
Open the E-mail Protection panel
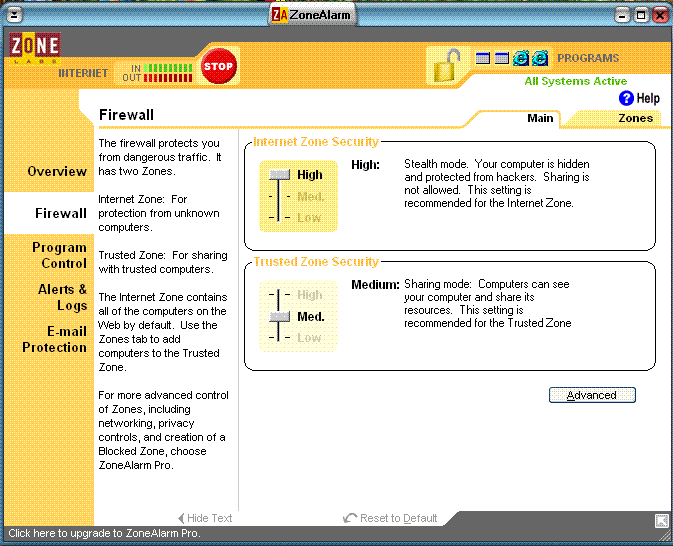[x=55, y=339]
